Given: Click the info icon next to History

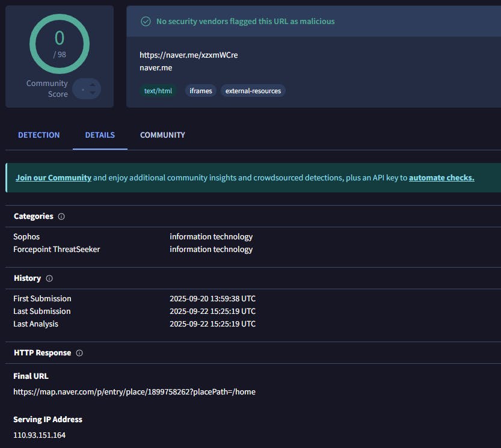Looking at the screenshot, I should (49, 278).
